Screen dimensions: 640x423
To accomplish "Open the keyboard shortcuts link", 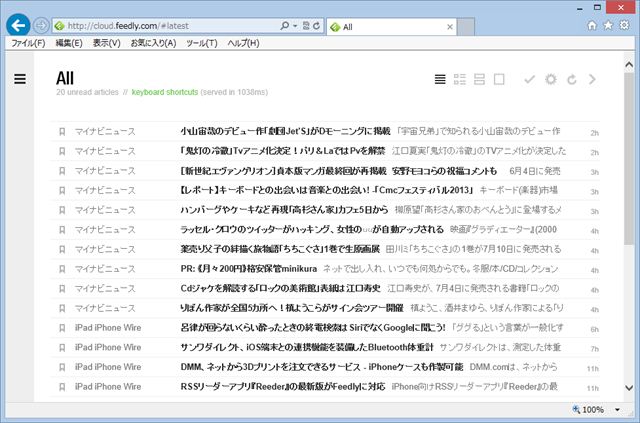I will coord(165,92).
